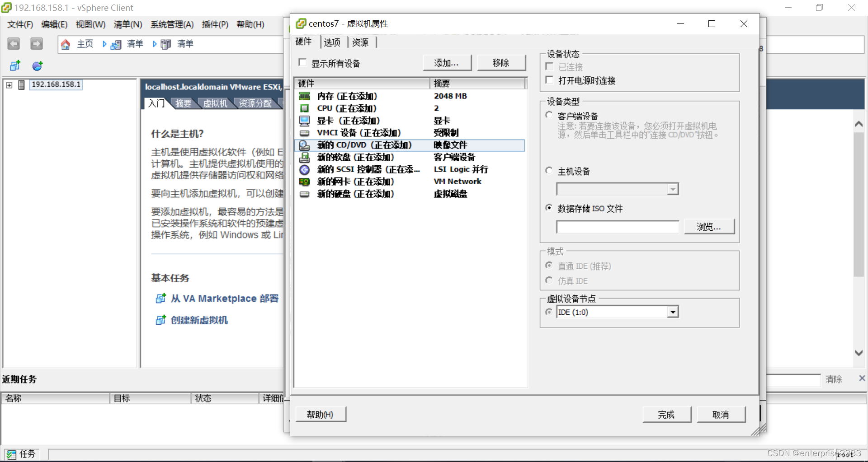Click the 清除 link in recent tasks
The height and width of the screenshot is (462, 868).
point(834,379)
